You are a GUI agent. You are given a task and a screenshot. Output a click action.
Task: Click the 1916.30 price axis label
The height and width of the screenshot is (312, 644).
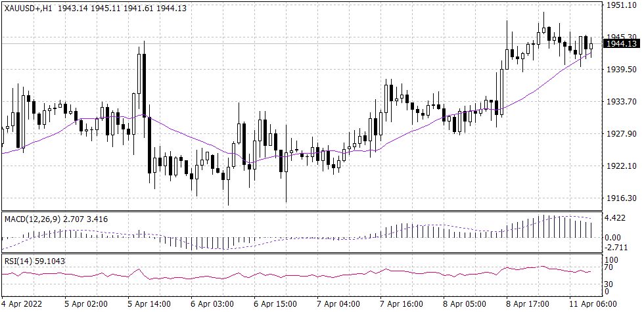coord(620,198)
